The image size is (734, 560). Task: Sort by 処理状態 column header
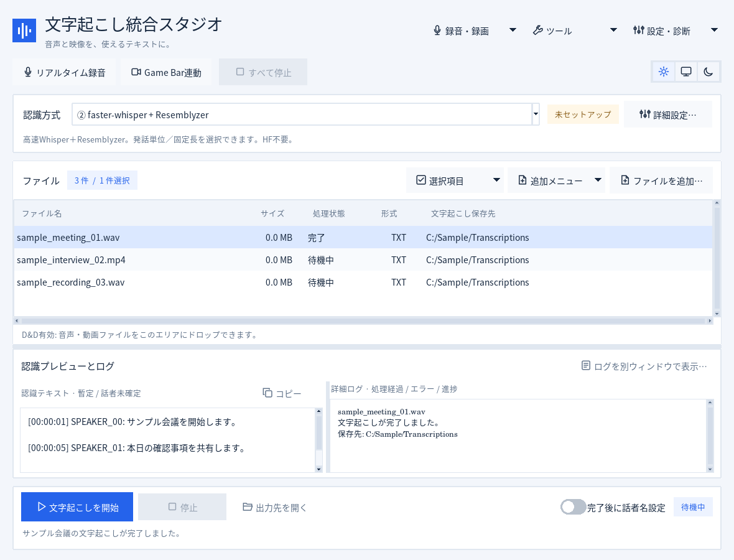pyautogui.click(x=328, y=213)
